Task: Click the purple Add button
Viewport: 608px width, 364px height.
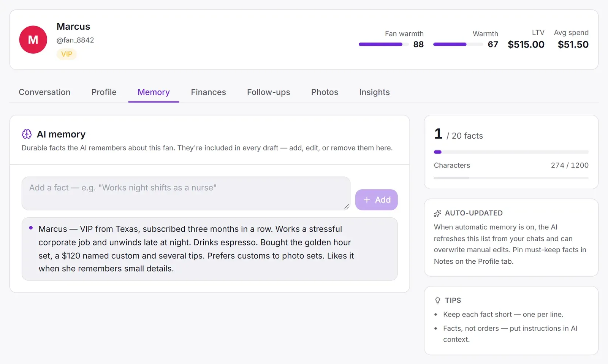Action: 377,200
